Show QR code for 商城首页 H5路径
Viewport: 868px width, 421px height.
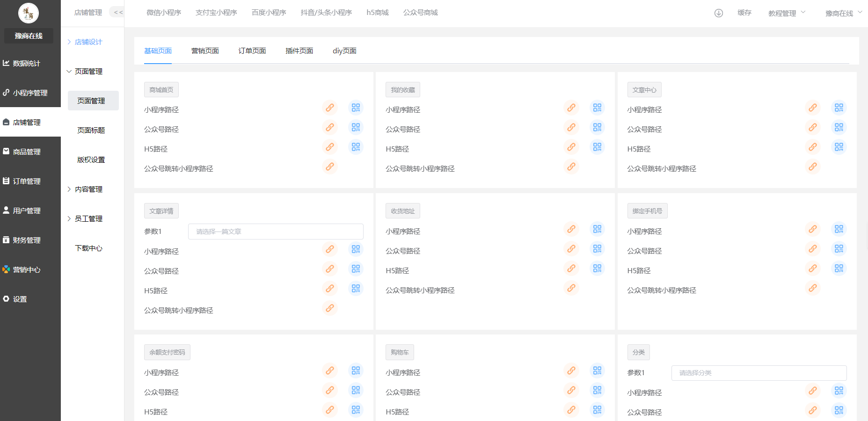(356, 147)
